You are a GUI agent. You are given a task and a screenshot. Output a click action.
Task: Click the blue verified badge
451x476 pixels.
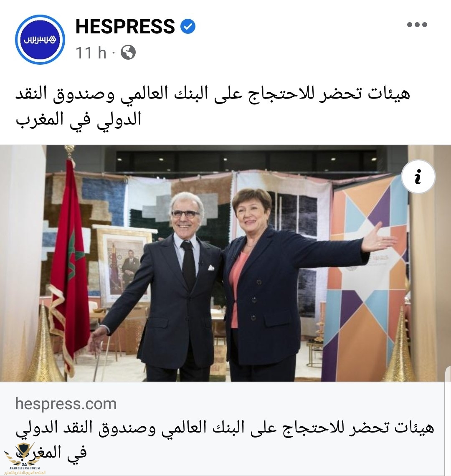187,26
